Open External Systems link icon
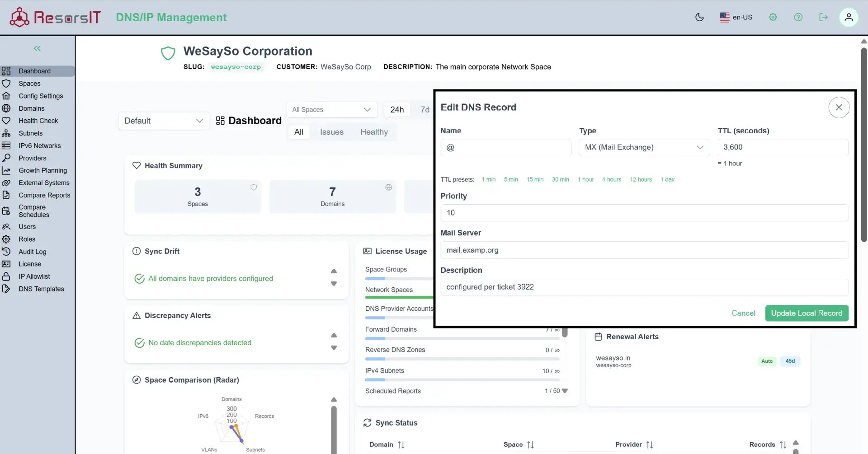 pos(6,183)
